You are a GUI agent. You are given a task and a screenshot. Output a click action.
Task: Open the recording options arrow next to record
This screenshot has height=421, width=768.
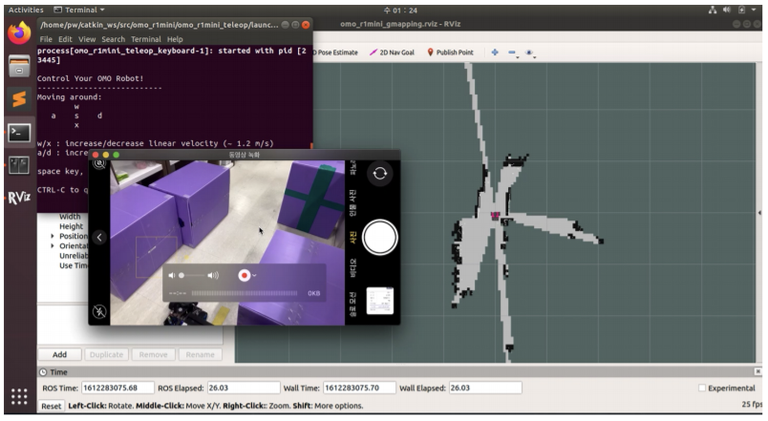click(x=254, y=276)
